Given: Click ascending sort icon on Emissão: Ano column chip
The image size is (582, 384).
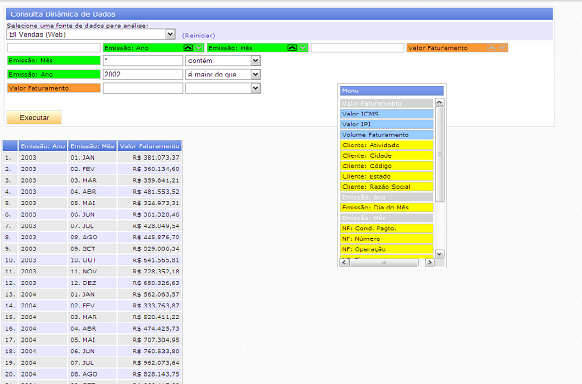Looking at the screenshot, I should (x=188, y=48).
